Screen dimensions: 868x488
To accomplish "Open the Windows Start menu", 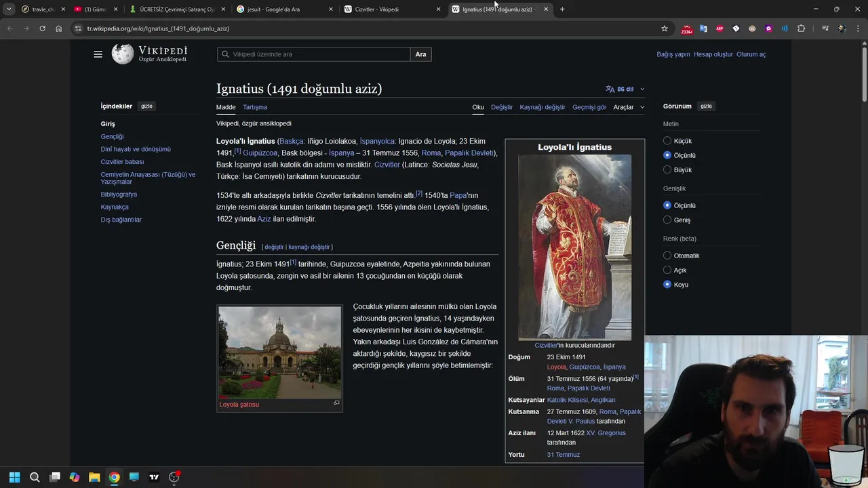I will click(15, 477).
